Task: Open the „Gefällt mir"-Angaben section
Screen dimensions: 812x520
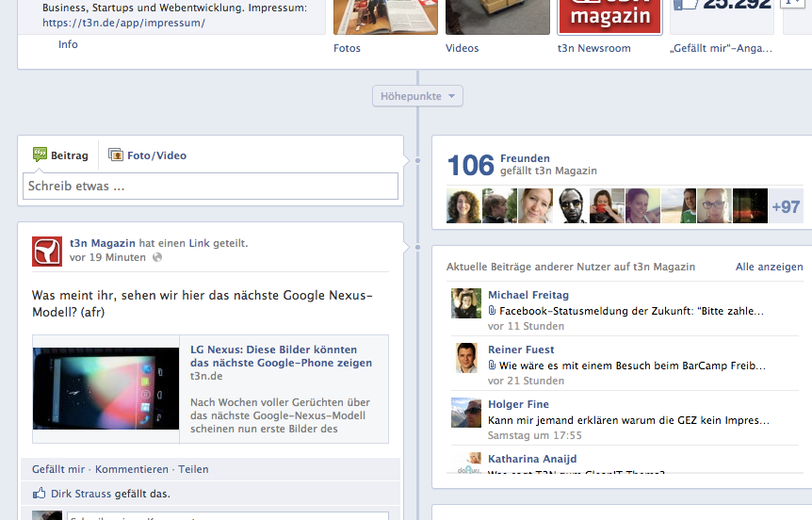Action: pos(721,48)
